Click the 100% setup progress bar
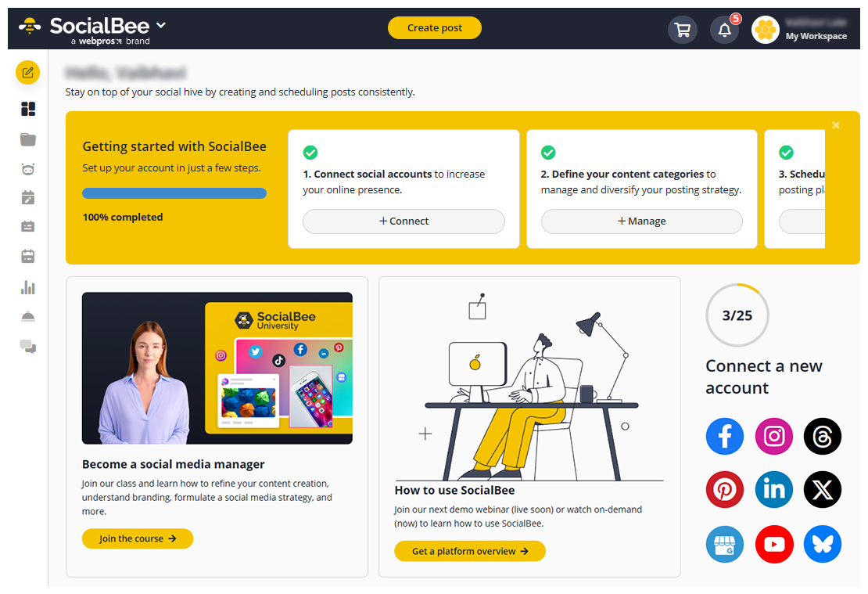 [174, 193]
